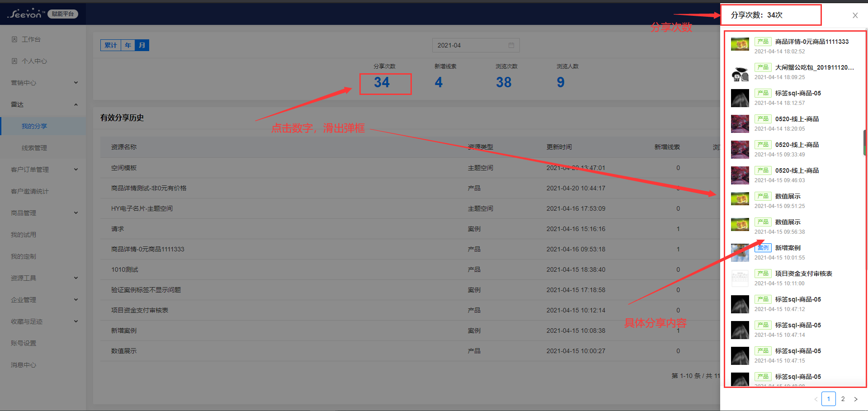868x411 pixels.
Task: Click 案例 tag beside 新增案例
Action: (763, 248)
